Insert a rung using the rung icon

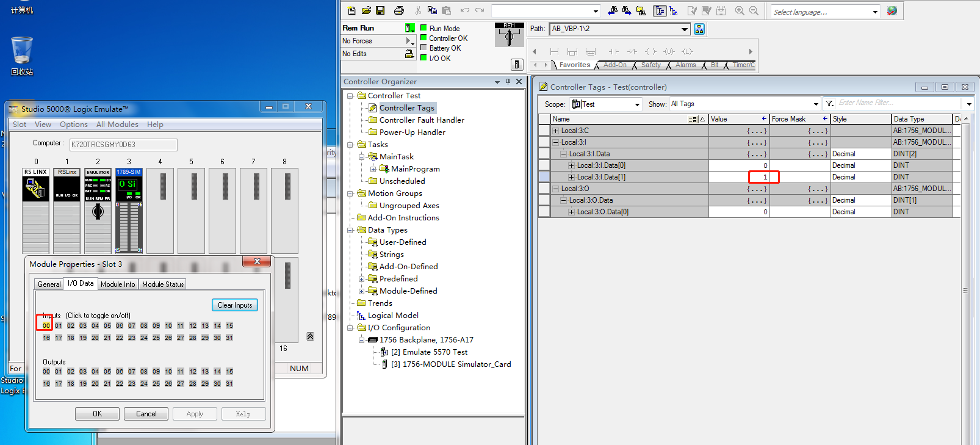click(x=554, y=52)
